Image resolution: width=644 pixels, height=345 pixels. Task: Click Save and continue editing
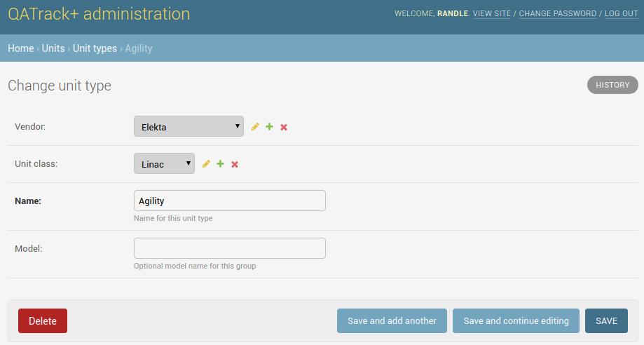click(x=516, y=320)
